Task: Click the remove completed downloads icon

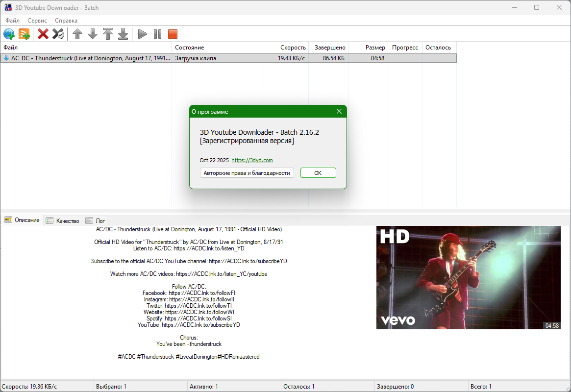Action: point(58,34)
